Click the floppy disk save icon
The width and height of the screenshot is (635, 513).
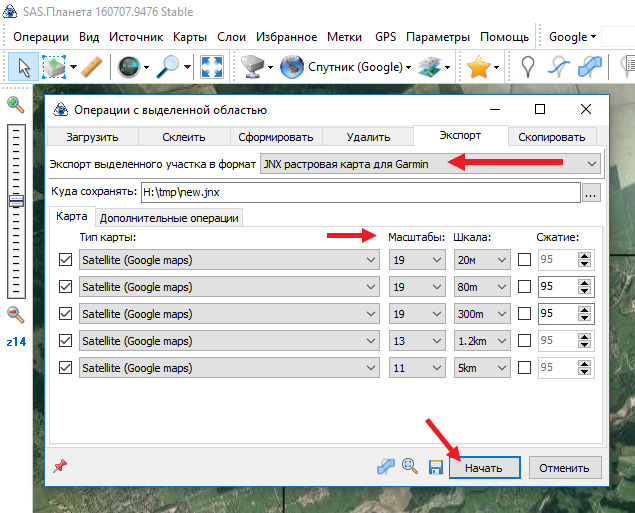pyautogui.click(x=435, y=467)
